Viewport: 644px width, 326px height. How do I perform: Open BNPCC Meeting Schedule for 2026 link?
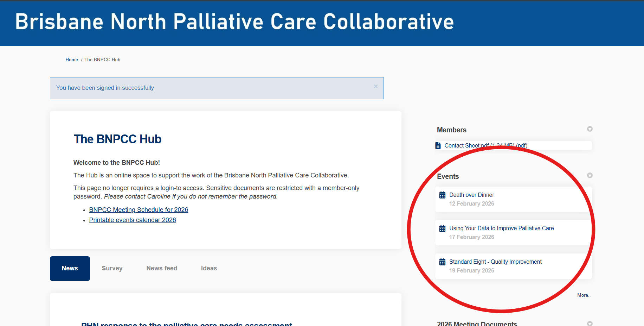pos(139,210)
